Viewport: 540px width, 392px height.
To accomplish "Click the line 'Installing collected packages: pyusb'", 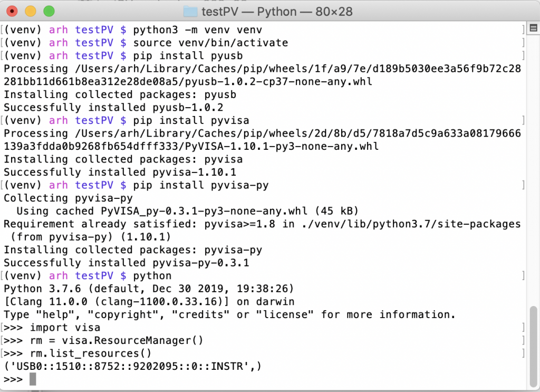I will [x=120, y=95].
